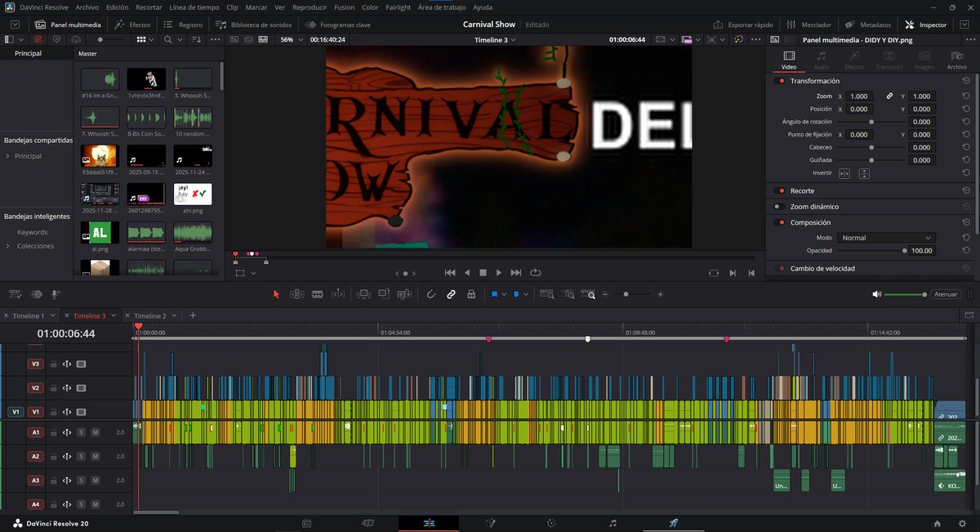This screenshot has height=532, width=980.
Task: Stop playback in the viewer
Action: (483, 273)
